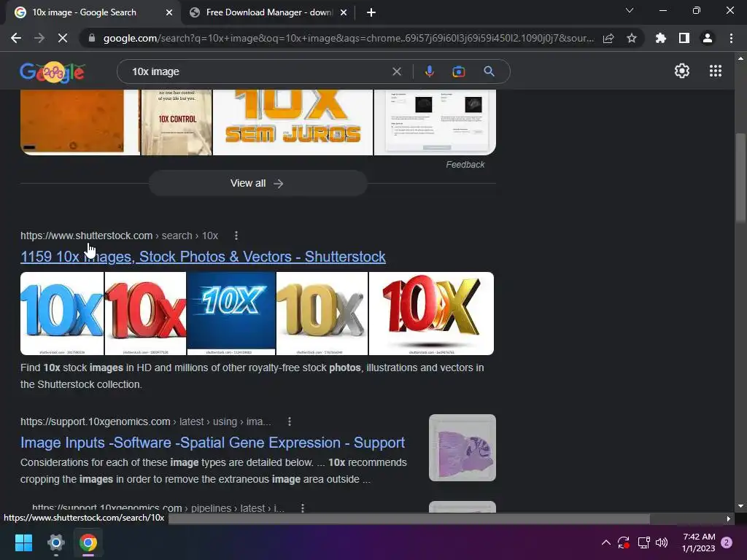Click in the address bar URL
Viewport: 747px width, 560px height.
[x=348, y=38]
